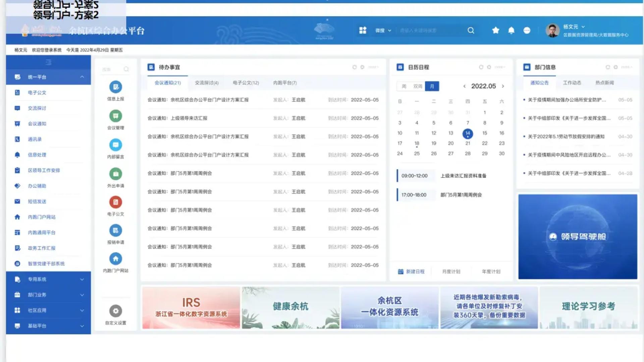Switch calendar to 双周 view
Screen dimensions: 644x362
(418, 86)
